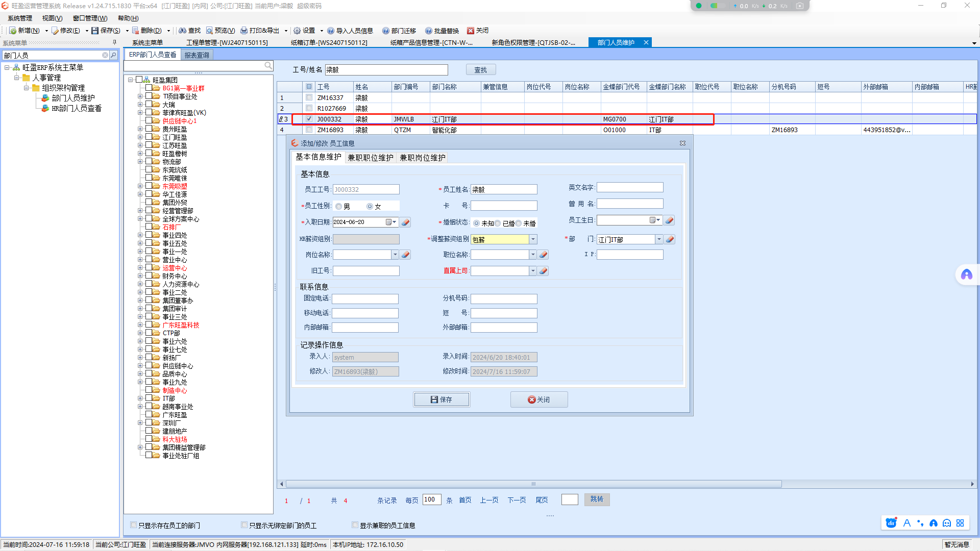Viewport: 980px width, 551px height.
Task: Clear 岗位名称 with eraser icon
Action: point(405,255)
